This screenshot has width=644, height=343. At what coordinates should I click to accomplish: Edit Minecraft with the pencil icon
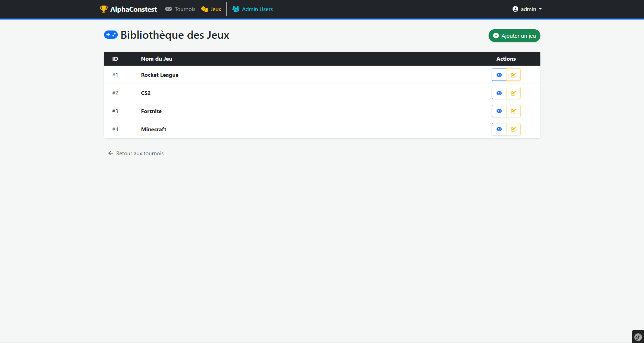(x=513, y=129)
